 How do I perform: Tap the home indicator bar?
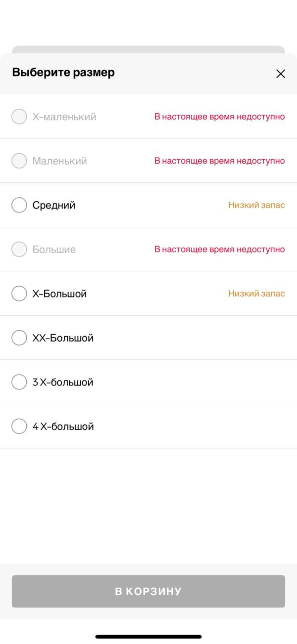(148, 637)
